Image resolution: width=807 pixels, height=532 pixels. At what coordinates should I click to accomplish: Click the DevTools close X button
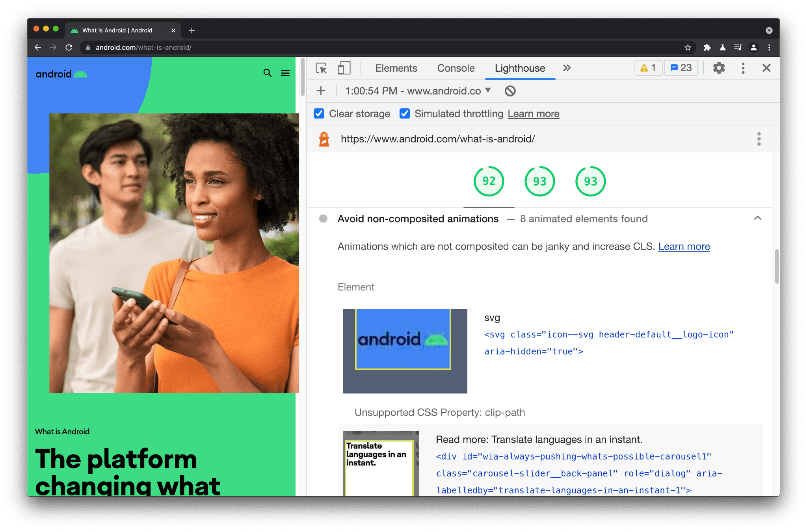click(767, 68)
